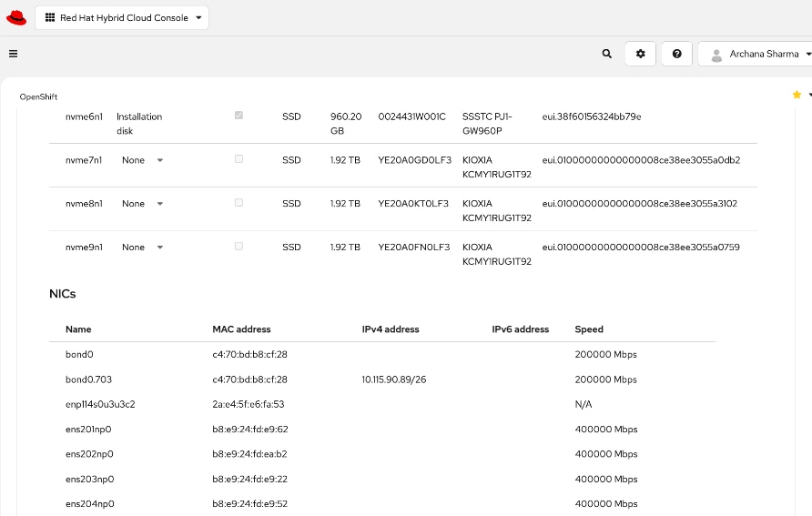Open the help question mark menu

pos(677,54)
